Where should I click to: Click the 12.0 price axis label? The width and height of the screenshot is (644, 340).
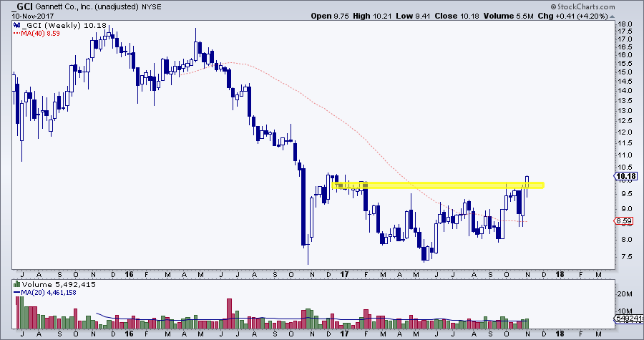pos(624,132)
